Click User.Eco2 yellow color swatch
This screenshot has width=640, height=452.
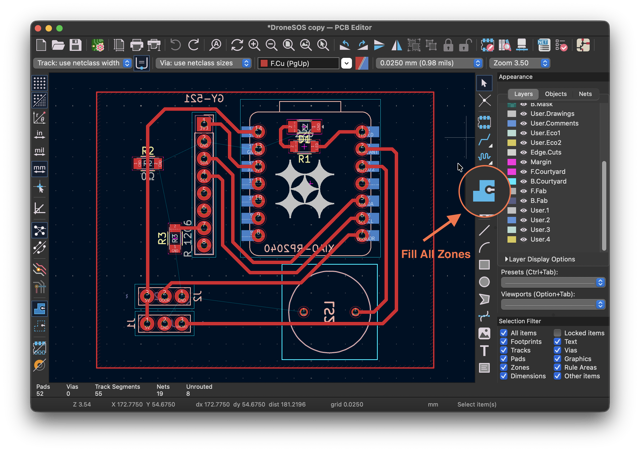coord(511,143)
